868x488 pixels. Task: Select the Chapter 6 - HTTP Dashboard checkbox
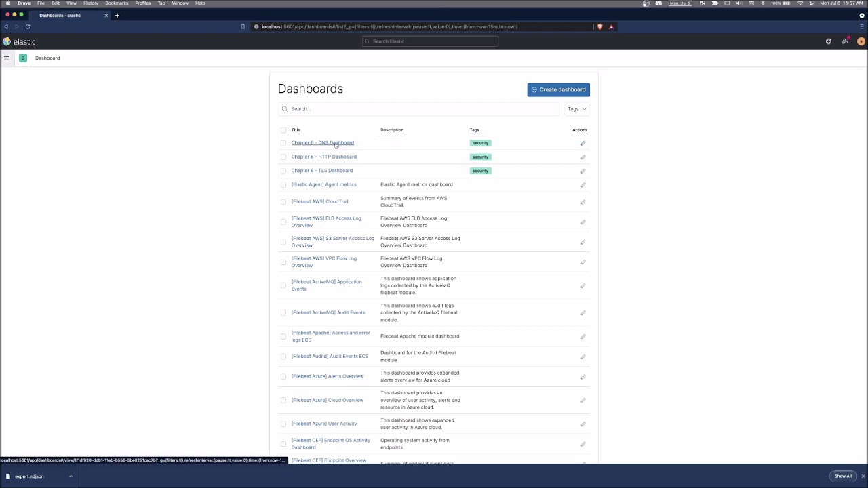pyautogui.click(x=283, y=157)
